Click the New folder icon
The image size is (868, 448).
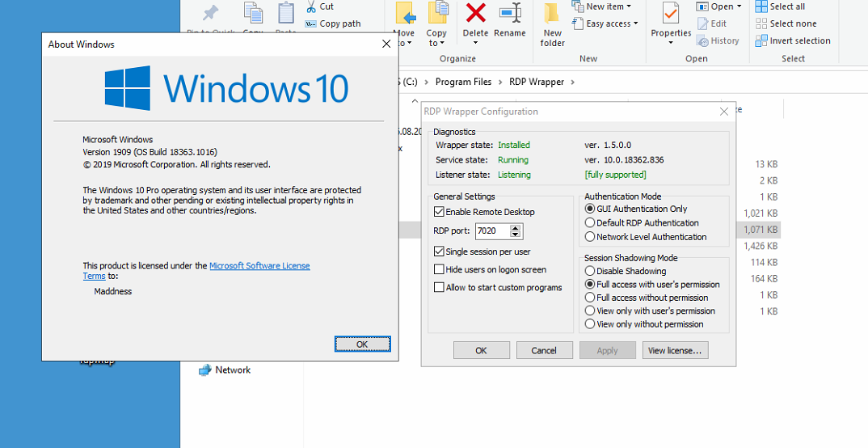click(551, 14)
